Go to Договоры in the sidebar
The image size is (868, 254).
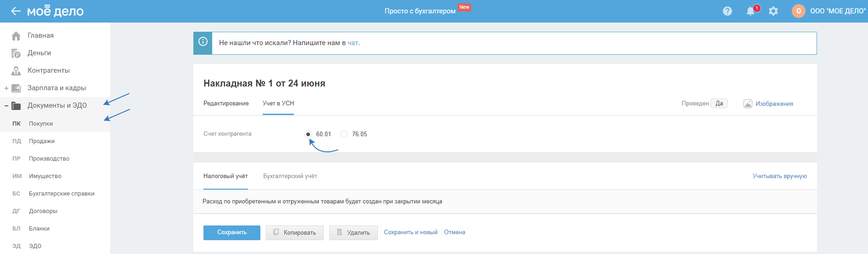click(43, 211)
